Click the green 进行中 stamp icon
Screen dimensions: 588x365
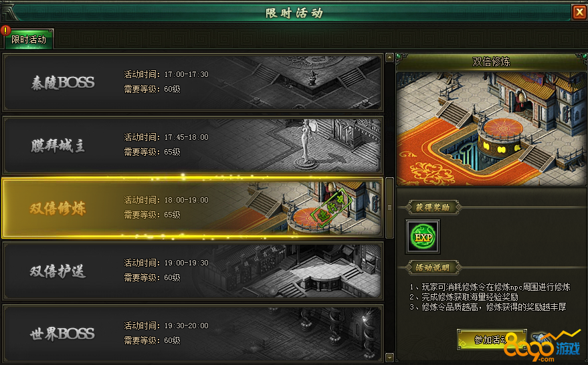330,209
